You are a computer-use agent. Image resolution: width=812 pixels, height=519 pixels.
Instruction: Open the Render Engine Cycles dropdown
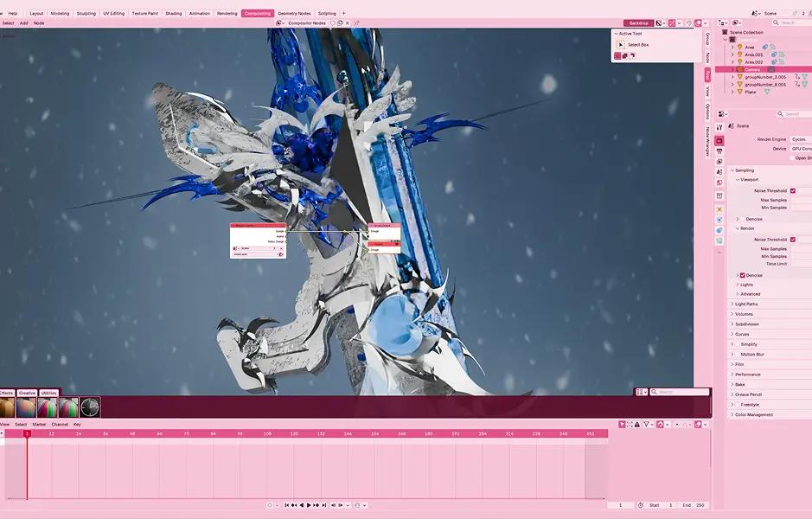(801, 139)
